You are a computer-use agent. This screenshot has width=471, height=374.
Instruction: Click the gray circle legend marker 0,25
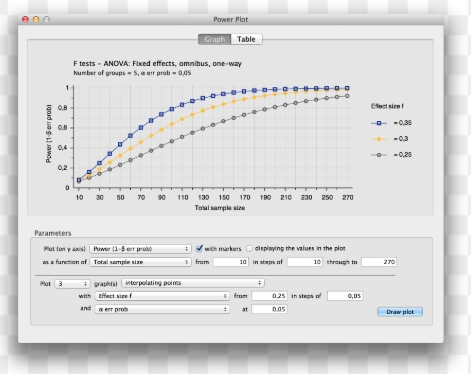[x=379, y=155]
